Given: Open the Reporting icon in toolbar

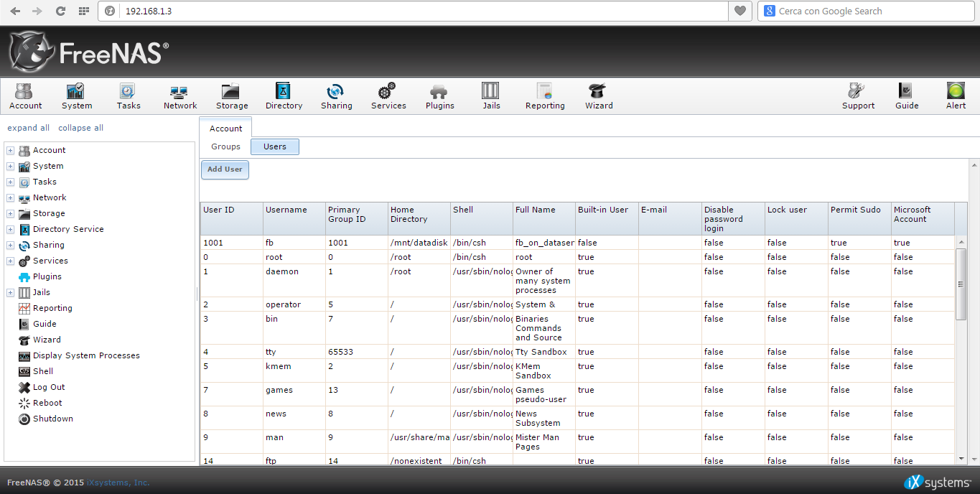Looking at the screenshot, I should [544, 92].
